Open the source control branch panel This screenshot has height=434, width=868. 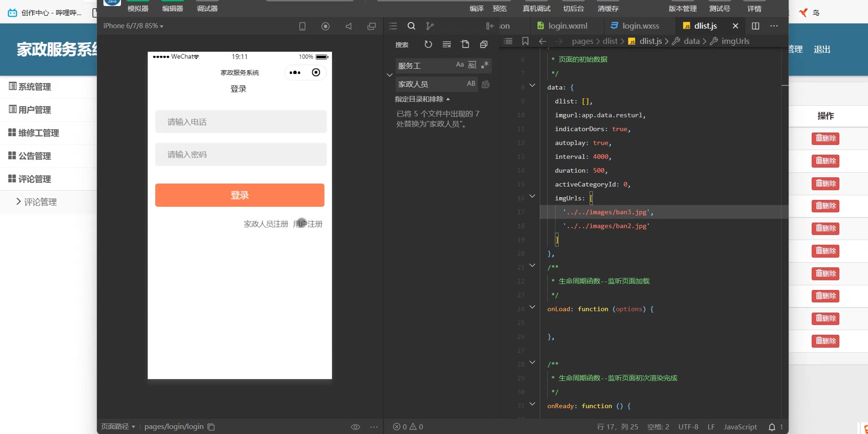click(430, 26)
